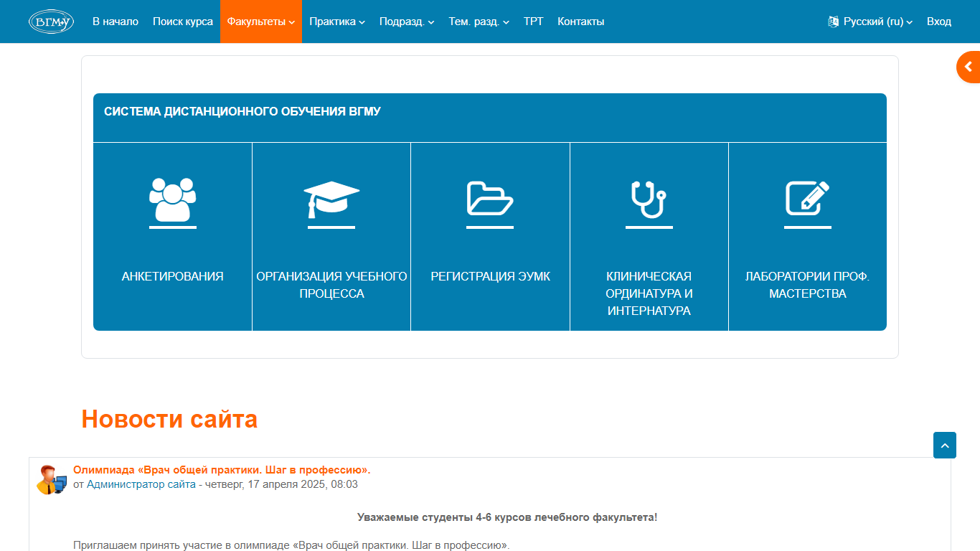The image size is (980, 551).
Task: Click the Вход login link
Action: tap(939, 22)
